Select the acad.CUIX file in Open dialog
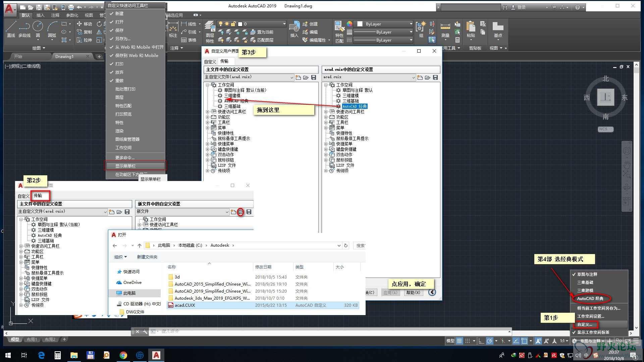This screenshot has width=644, height=362. pyautogui.click(x=263, y=305)
